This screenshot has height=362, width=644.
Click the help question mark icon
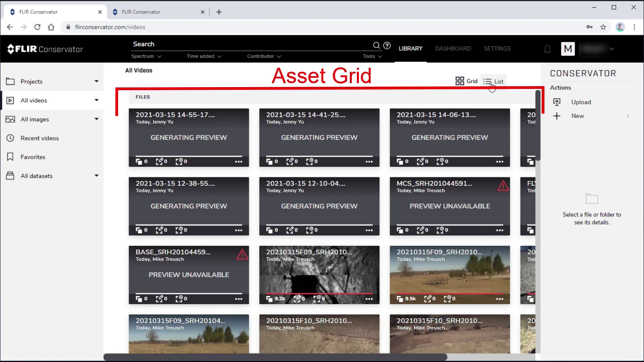click(x=387, y=46)
